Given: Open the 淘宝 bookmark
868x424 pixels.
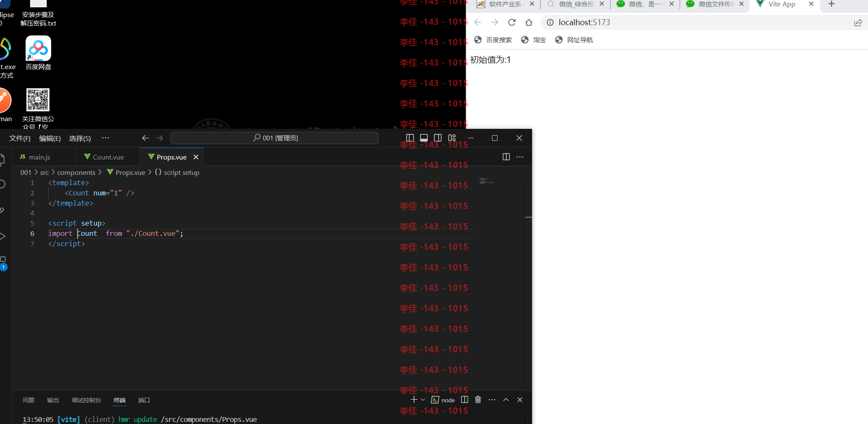Looking at the screenshot, I should pyautogui.click(x=533, y=40).
